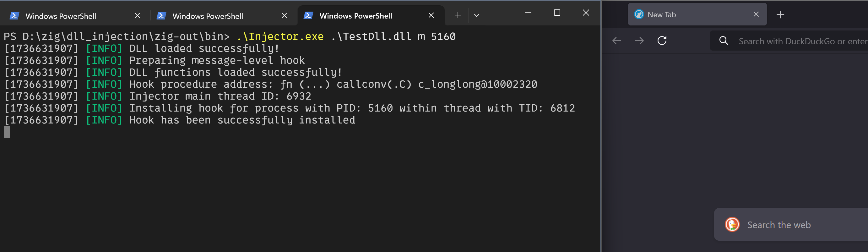Close the second Windows PowerShell tab

tap(284, 15)
